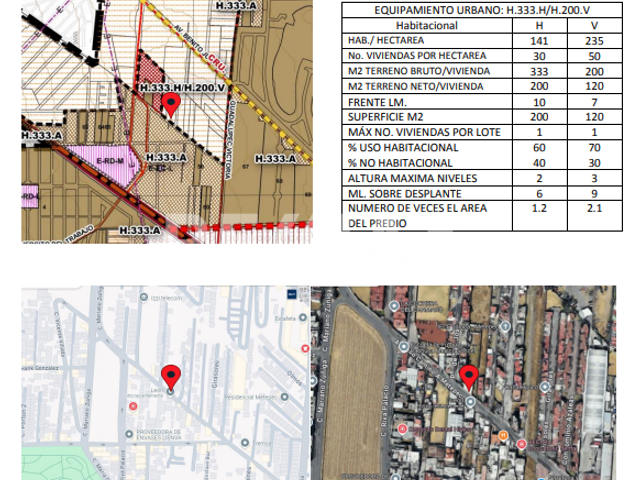Click the red hatched zone above the pin

tap(149, 70)
